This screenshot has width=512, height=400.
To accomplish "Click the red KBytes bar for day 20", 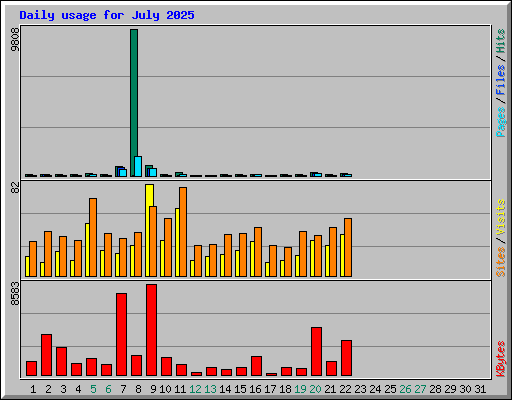I will click(x=316, y=352).
